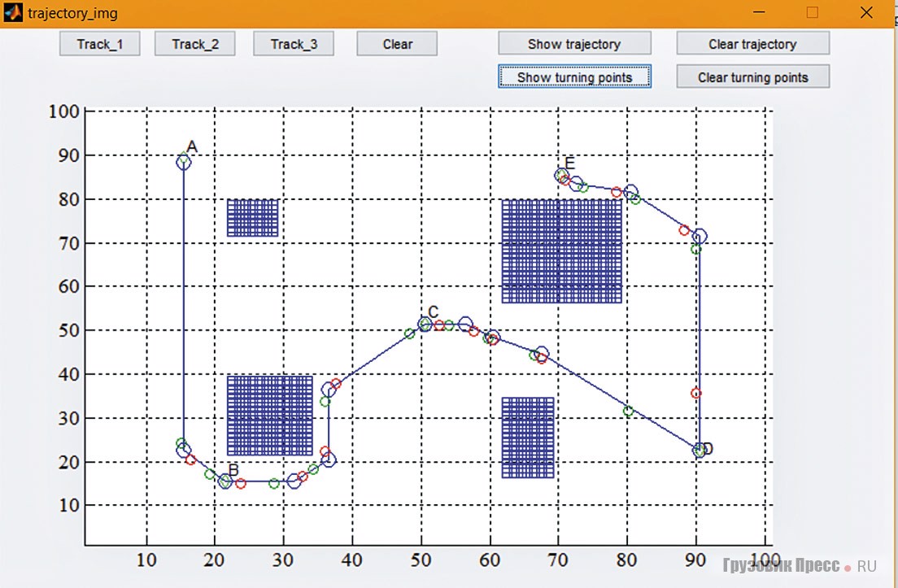Click the Show turning points button
898x588 pixels.
click(574, 77)
